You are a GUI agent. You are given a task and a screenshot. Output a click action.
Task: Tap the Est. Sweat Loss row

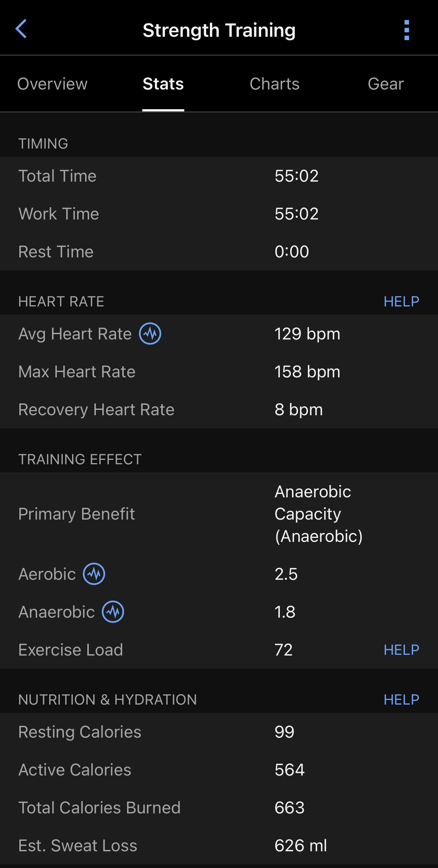[219, 846]
